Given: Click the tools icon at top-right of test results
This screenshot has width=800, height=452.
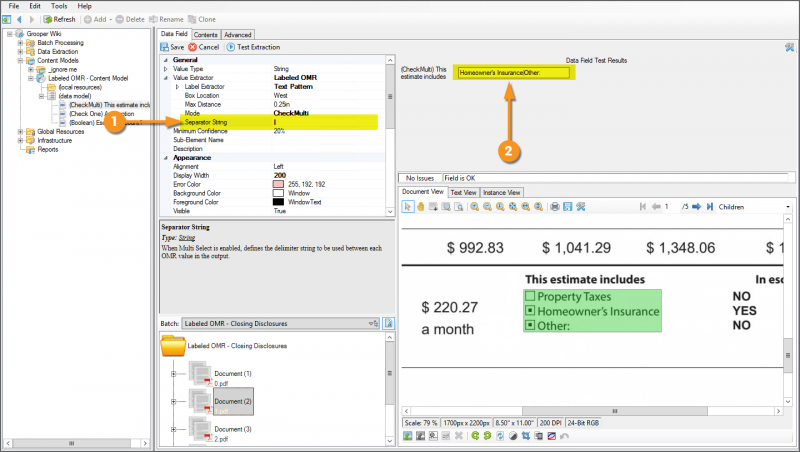Looking at the screenshot, I should click(x=790, y=47).
